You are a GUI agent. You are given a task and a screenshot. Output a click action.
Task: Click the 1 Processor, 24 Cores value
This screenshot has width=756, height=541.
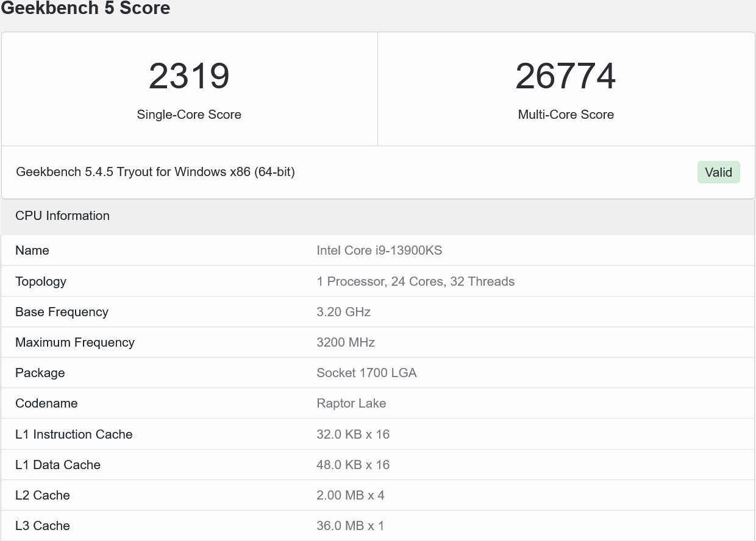(x=415, y=281)
